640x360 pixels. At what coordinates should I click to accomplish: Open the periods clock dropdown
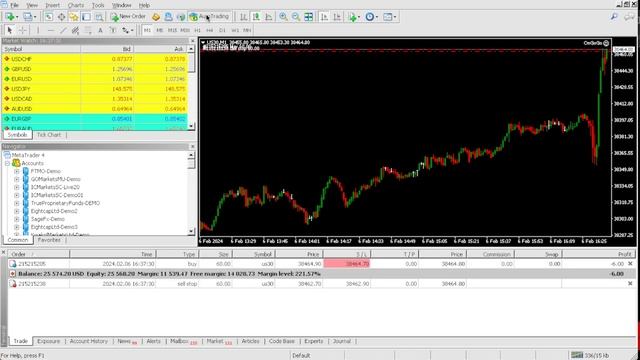pyautogui.click(x=371, y=17)
